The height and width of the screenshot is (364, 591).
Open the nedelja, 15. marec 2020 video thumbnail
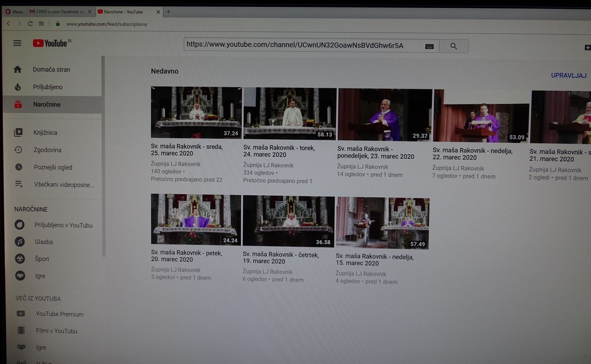[382, 223]
